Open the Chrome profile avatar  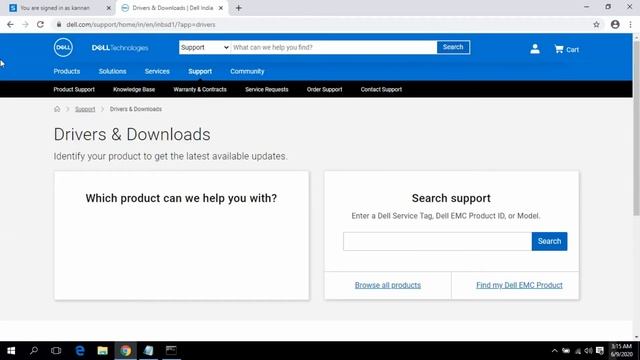coord(615,24)
